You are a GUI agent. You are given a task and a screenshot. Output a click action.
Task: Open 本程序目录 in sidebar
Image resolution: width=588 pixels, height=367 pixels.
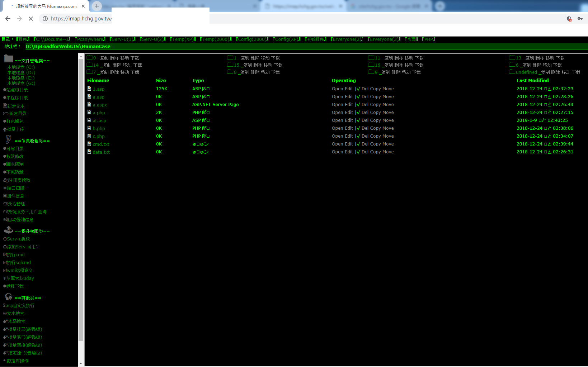[15, 97]
